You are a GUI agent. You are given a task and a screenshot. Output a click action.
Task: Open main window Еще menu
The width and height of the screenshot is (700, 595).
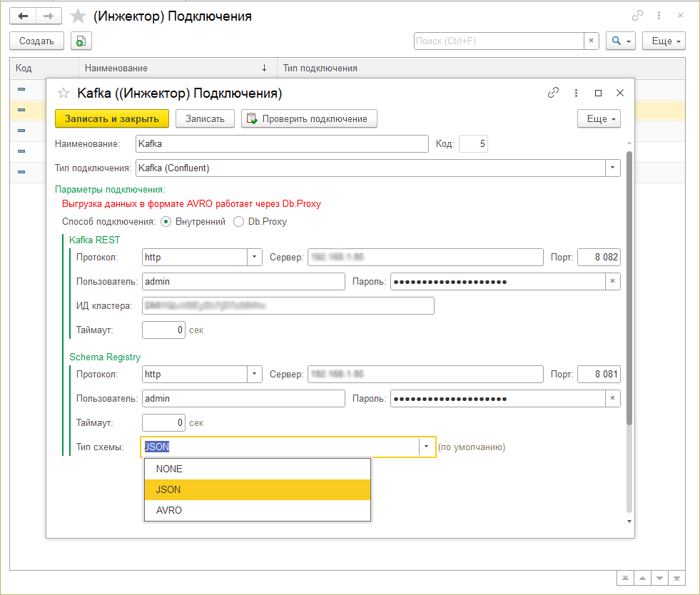pyautogui.click(x=664, y=41)
